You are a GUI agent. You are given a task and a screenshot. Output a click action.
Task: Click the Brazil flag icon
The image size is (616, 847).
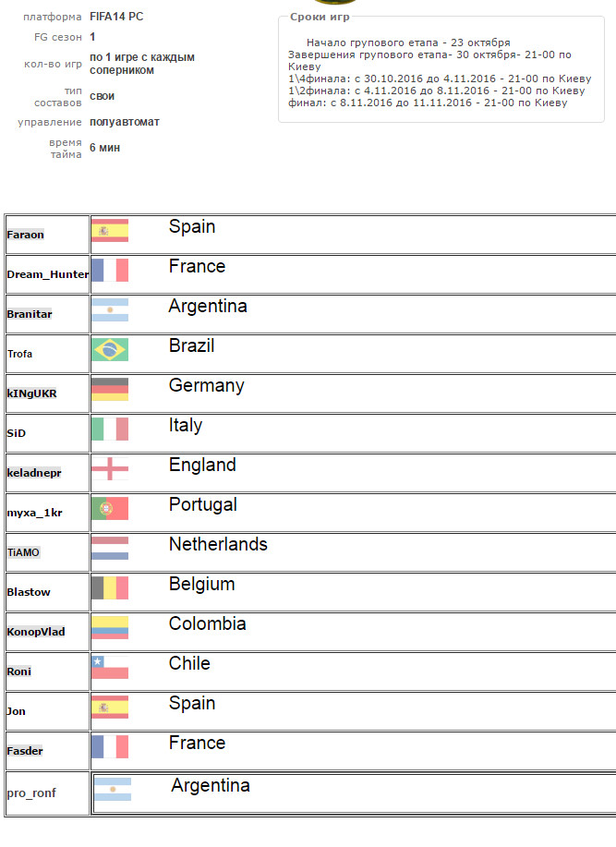click(110, 349)
